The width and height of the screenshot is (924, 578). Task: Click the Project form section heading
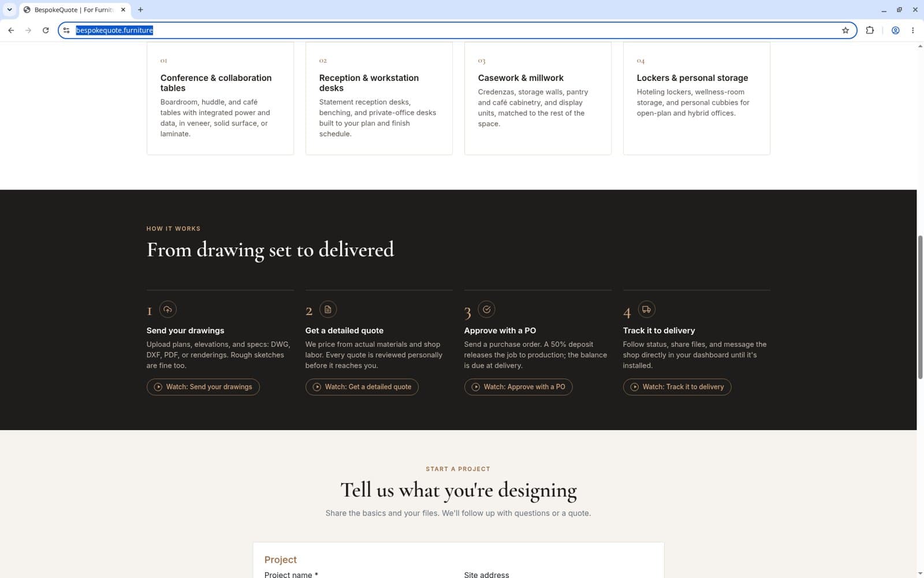coord(281,560)
